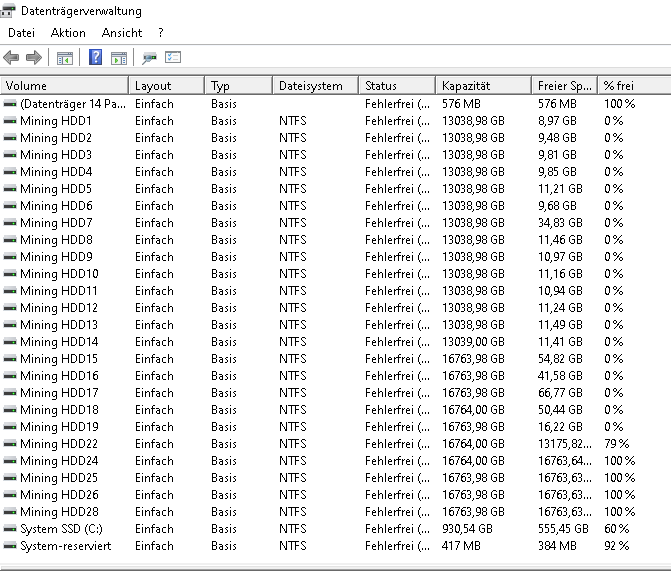Show or hide the action pane icon

[119, 58]
